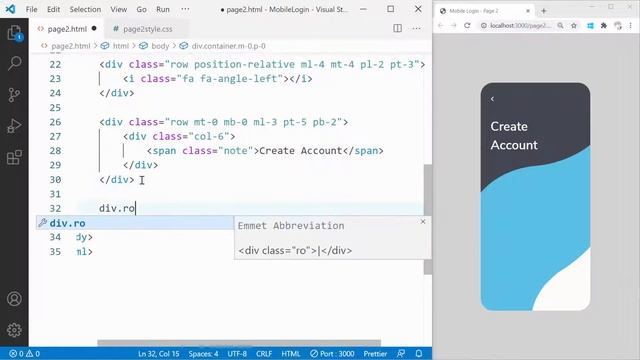The width and height of the screenshot is (640, 360).
Task: Click Ln 32, Col 15 in status bar
Action: point(158,353)
